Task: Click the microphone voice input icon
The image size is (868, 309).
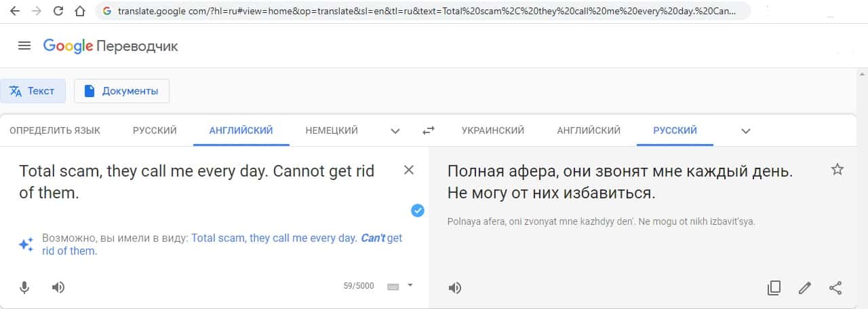Action: pyautogui.click(x=24, y=287)
